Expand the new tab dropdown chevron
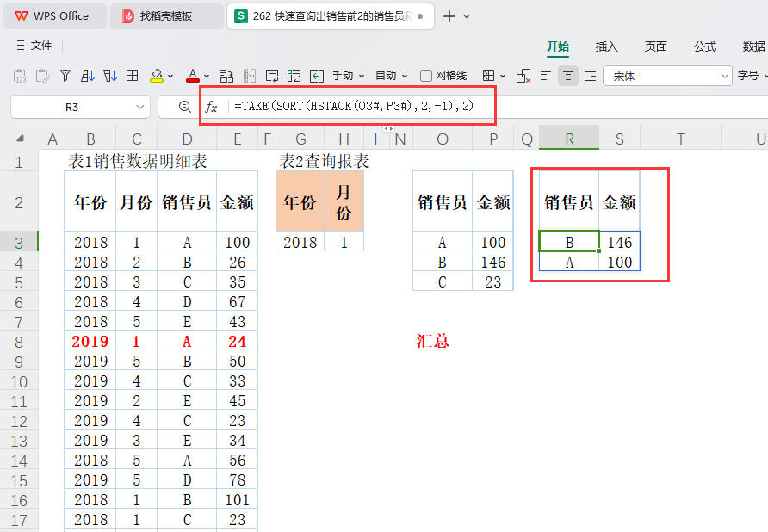 [x=467, y=16]
